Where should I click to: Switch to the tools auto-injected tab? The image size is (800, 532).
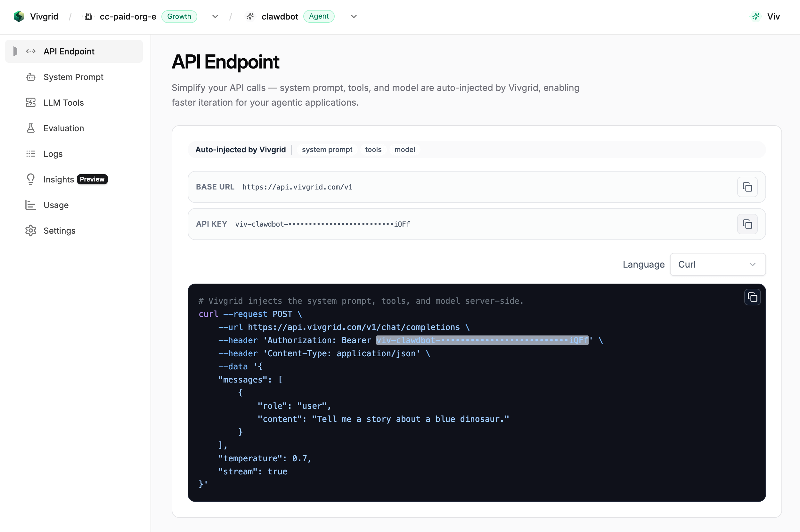coord(373,149)
